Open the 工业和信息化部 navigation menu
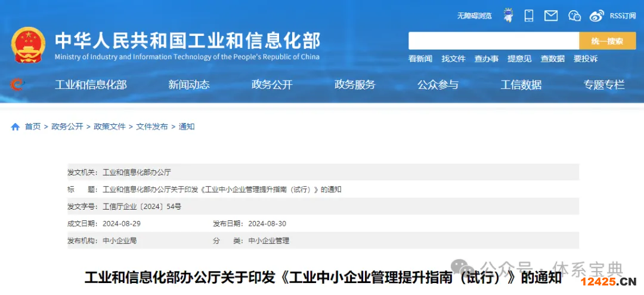Image resolution: width=644 pixels, height=295 pixels. coord(91,85)
